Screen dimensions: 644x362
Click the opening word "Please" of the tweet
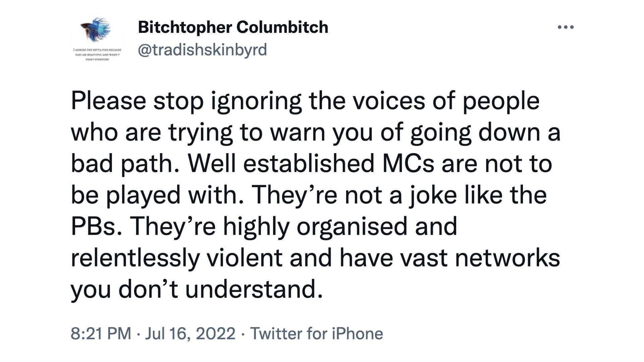[108, 101]
